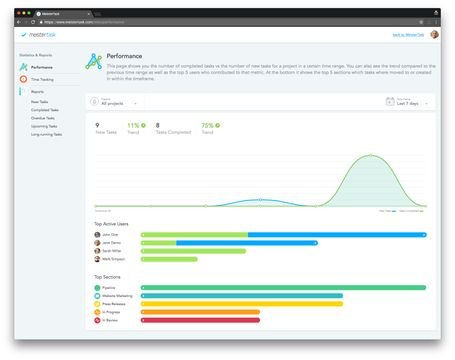This screenshot has width=455, height=360.
Task: Click the yellow Press Releases section icon
Action: click(x=97, y=304)
